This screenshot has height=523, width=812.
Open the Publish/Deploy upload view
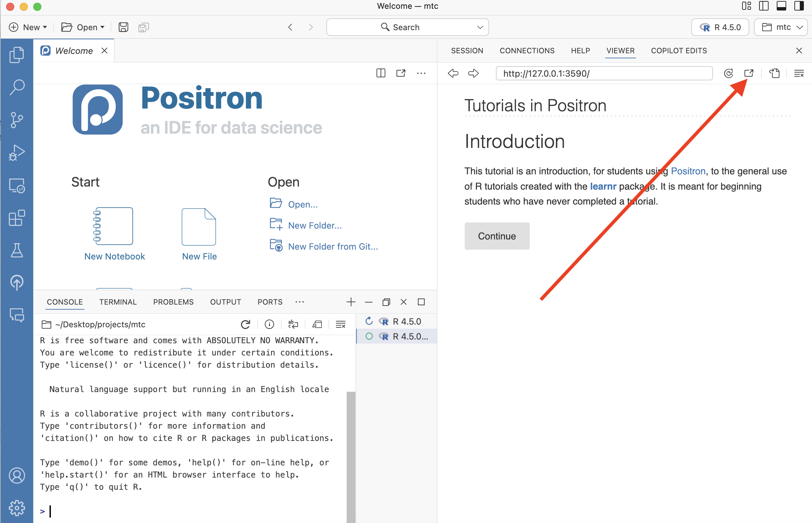(17, 283)
